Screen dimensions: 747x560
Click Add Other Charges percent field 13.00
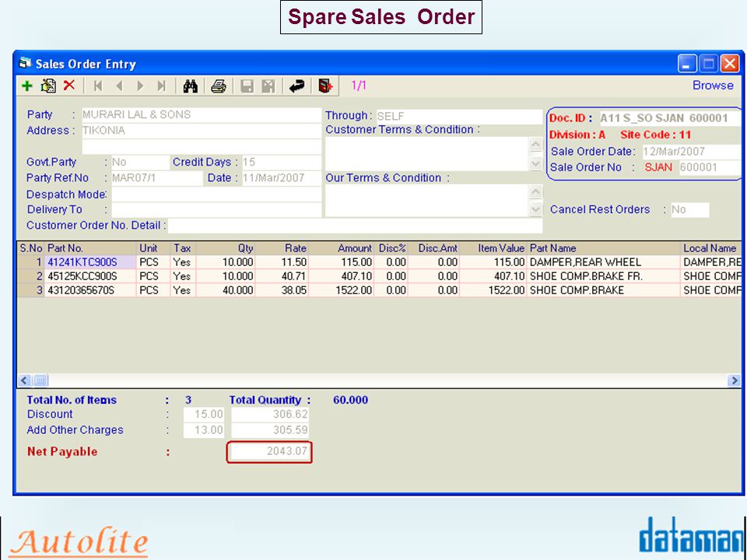tap(203, 430)
